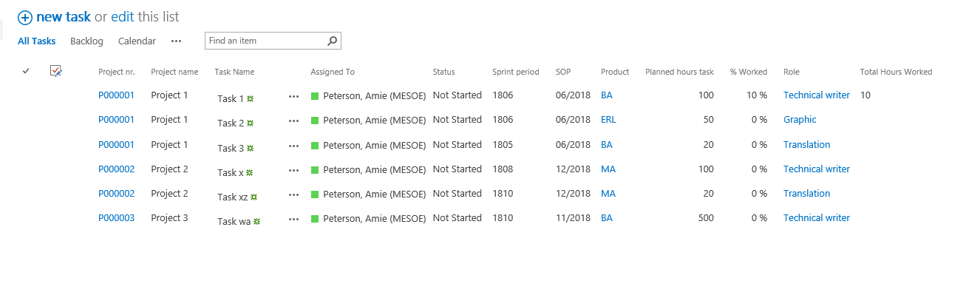Select the All Tasks view
Image resolution: width=980 pixels, height=298 pixels.
click(x=37, y=41)
